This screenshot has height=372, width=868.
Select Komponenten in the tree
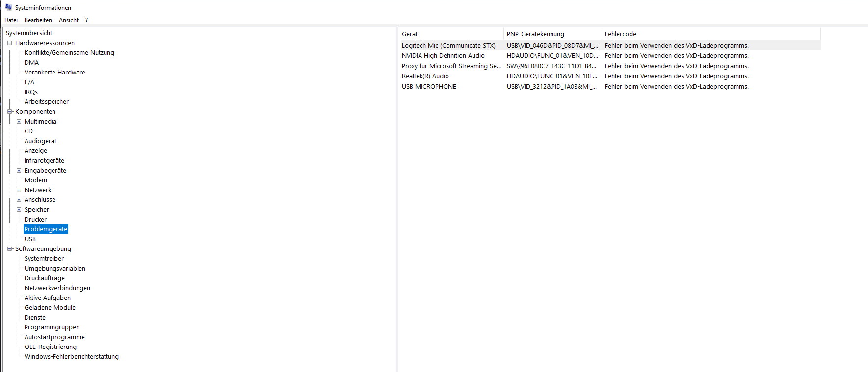coord(35,112)
